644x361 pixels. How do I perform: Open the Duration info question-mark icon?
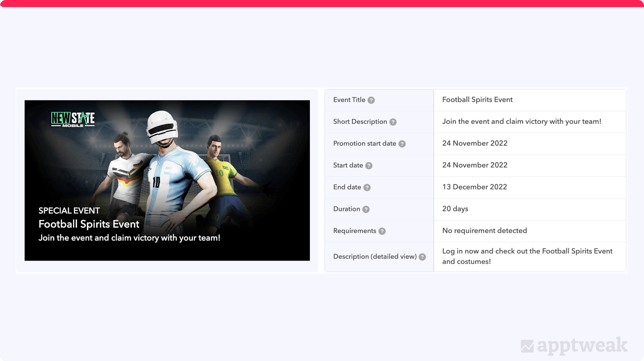click(x=366, y=209)
